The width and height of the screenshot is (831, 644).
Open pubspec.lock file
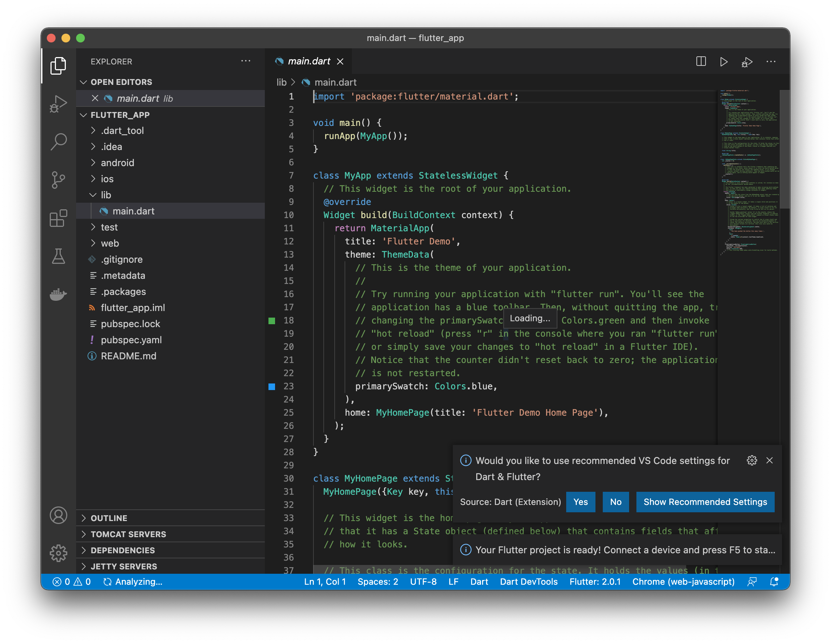pos(170,323)
